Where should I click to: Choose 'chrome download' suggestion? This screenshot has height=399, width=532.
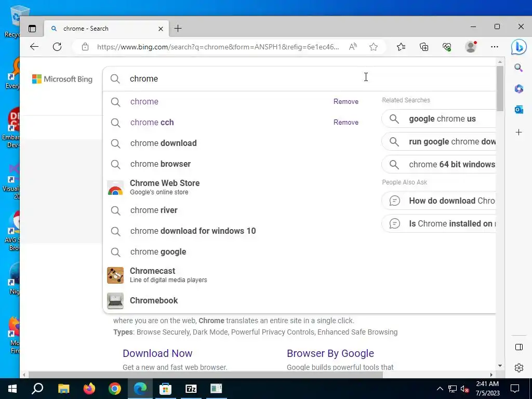pos(163,143)
